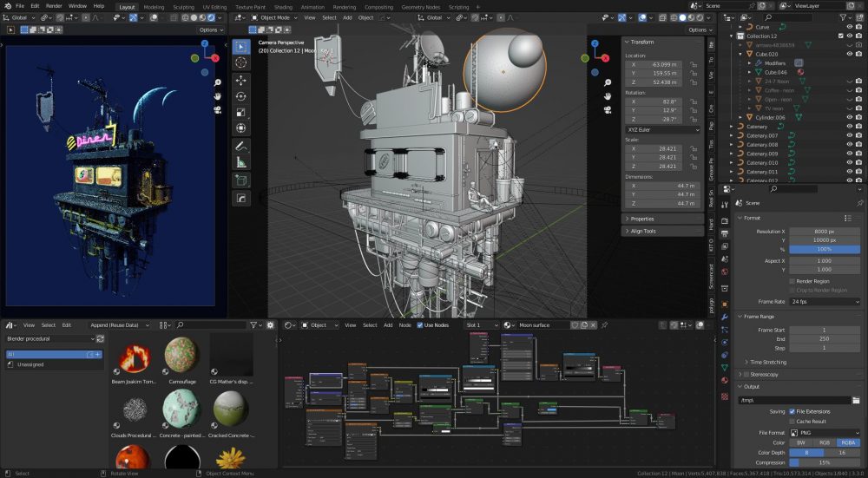Screen dimensions: 868x478
Task: Enable the Render Region checkbox
Action: click(792, 282)
